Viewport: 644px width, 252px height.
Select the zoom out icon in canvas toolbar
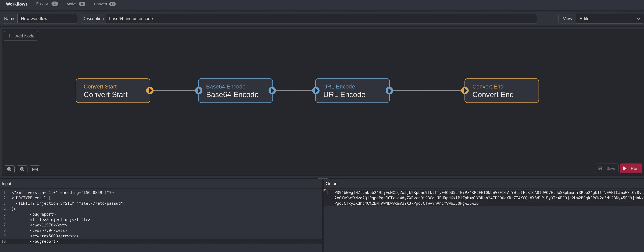9,169
